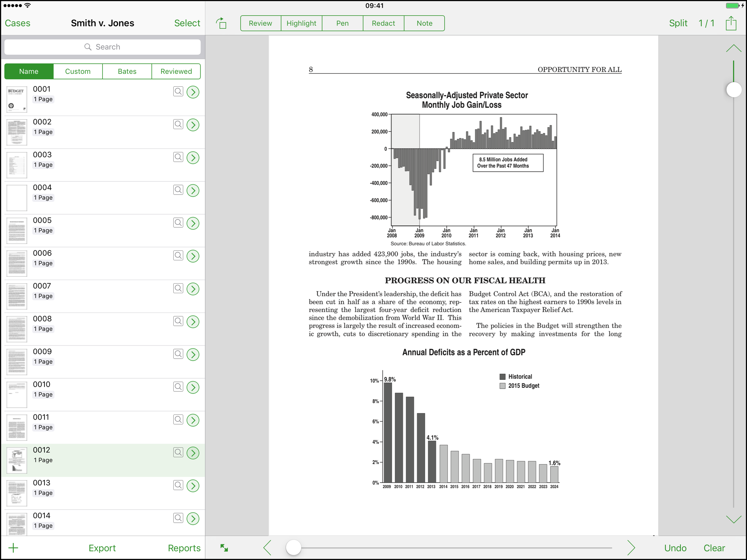Go to previous page with left arrow
The image size is (747, 560).
coord(267,548)
